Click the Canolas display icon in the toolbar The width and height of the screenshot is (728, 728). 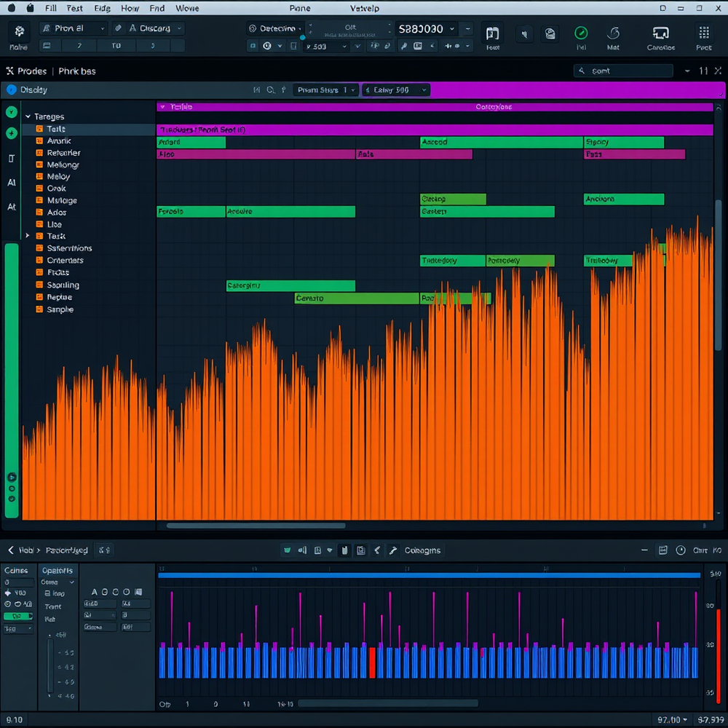point(660,33)
